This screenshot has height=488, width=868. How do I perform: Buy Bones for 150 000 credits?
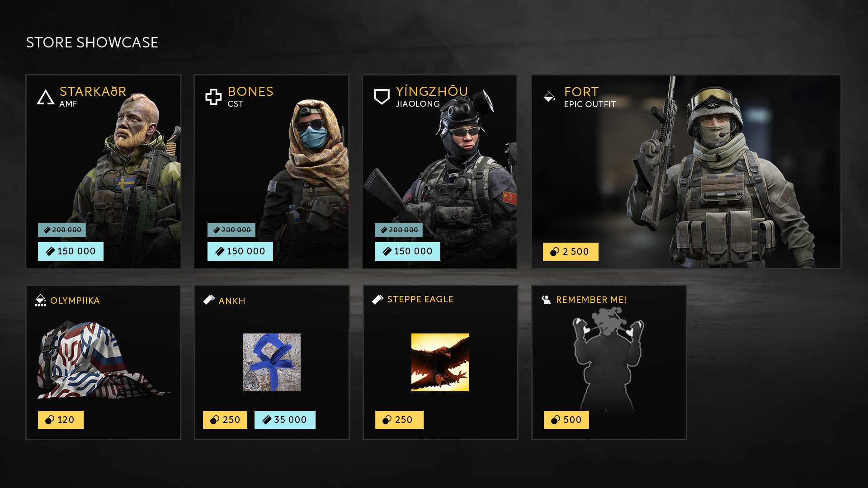tap(240, 251)
